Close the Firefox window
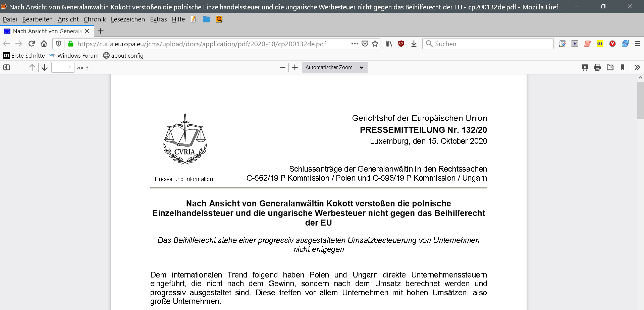The height and width of the screenshot is (310, 644). click(630, 6)
